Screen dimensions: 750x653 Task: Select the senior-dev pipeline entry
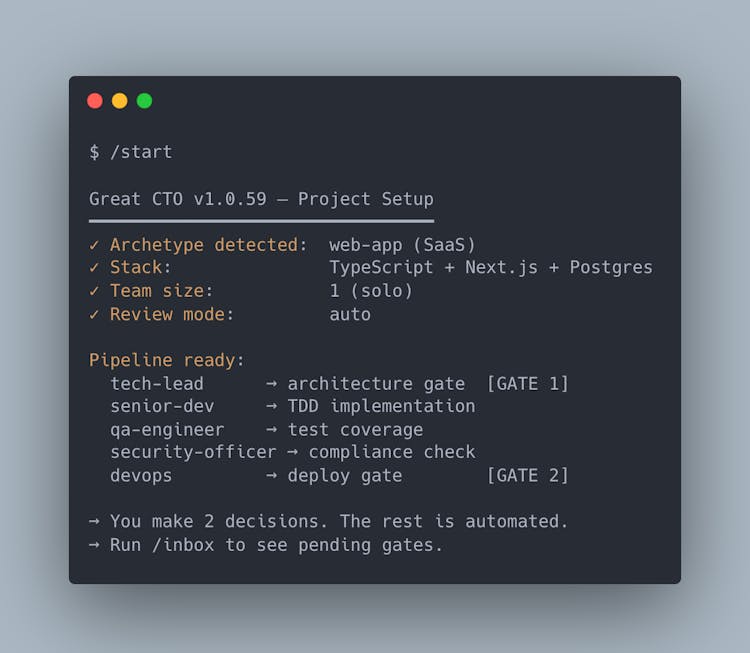(162, 406)
